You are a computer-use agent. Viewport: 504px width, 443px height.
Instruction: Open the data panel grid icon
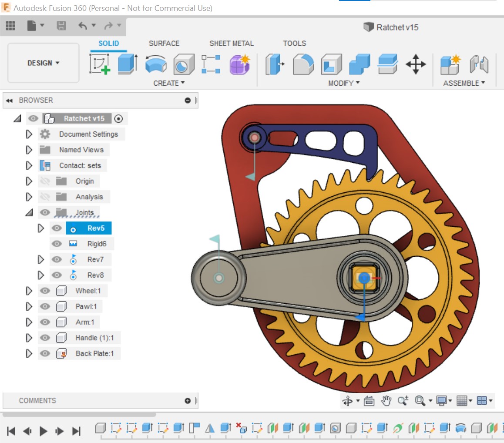(10, 26)
